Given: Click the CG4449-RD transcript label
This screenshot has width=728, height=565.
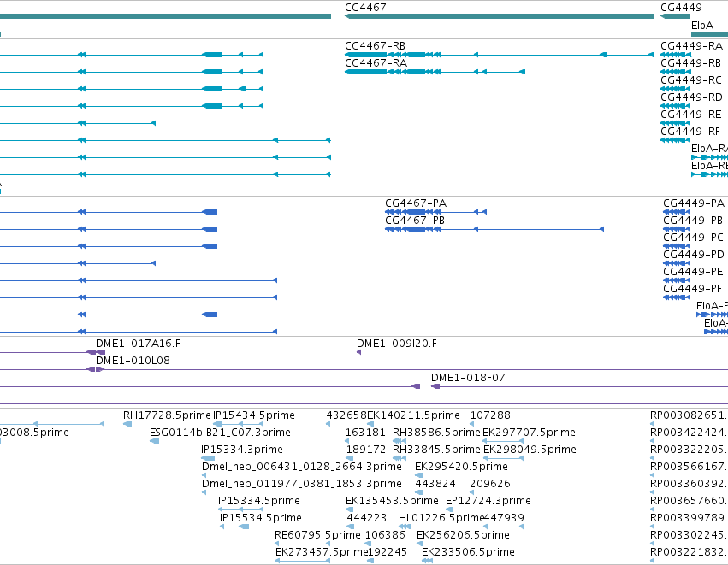Looking at the screenshot, I should pos(691,97).
